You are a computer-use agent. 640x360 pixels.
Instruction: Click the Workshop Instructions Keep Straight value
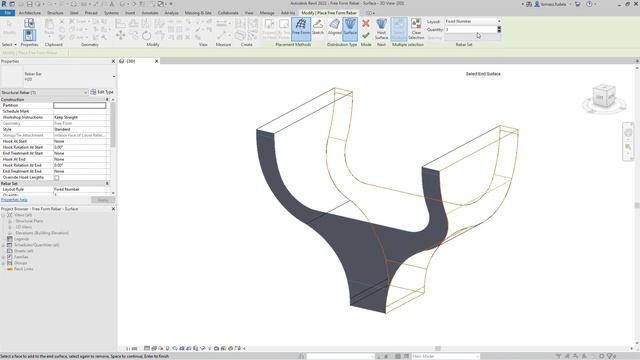pyautogui.click(x=80, y=117)
